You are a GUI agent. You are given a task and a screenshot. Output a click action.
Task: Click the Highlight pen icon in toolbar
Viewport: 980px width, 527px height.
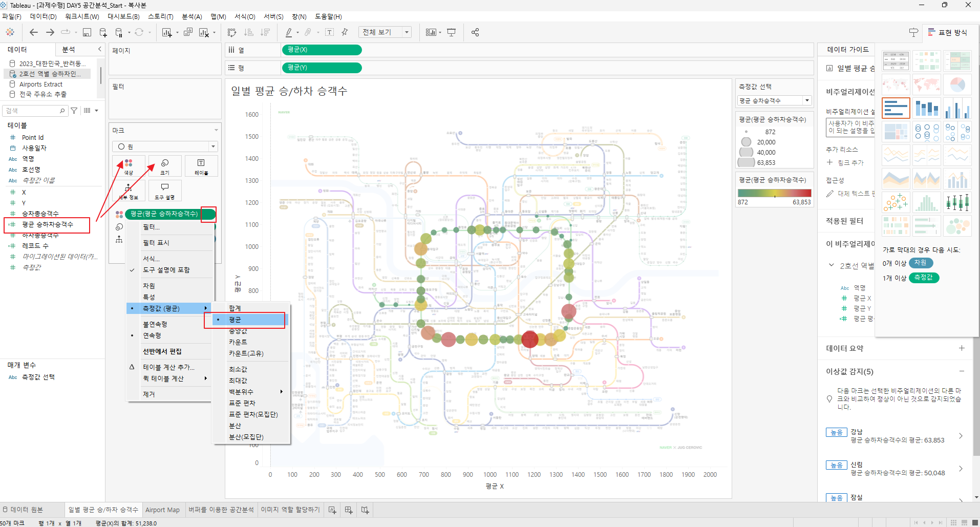pyautogui.click(x=289, y=32)
